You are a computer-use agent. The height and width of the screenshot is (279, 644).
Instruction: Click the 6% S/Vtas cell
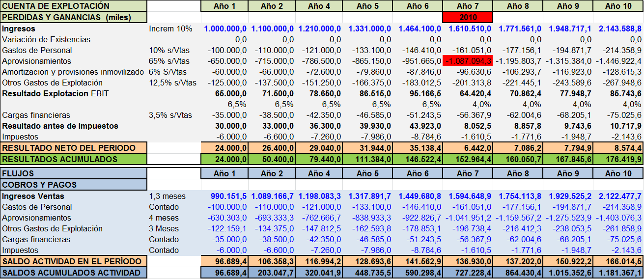point(168,72)
